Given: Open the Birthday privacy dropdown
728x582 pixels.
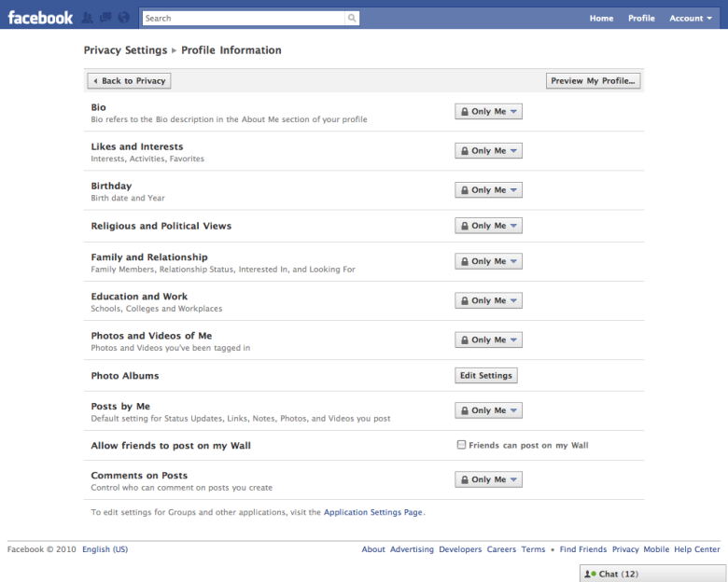Looking at the screenshot, I should [x=488, y=190].
